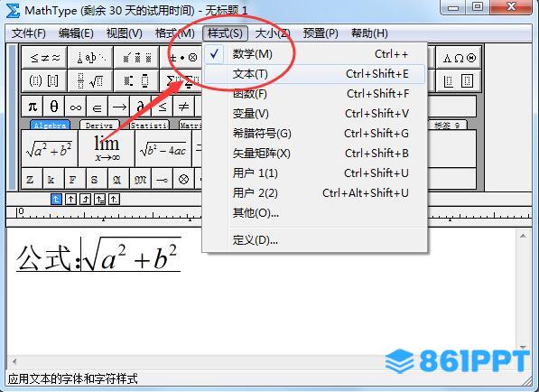This screenshot has width=539, height=392.
Task: Open the operator symbols palette (±•⊗)
Action: (182, 58)
